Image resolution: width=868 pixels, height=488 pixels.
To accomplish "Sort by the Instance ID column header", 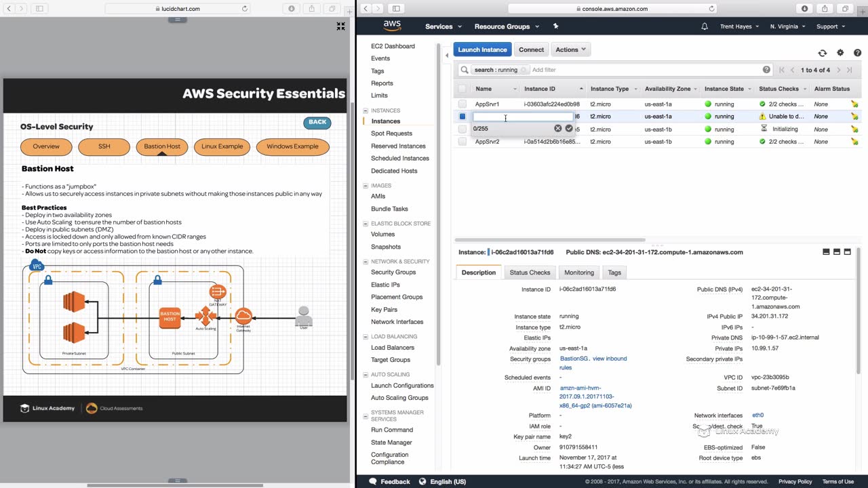I will (x=553, y=89).
